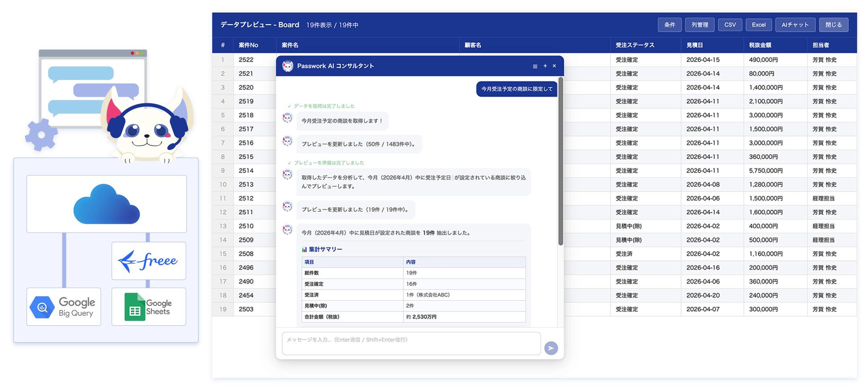Open the chat hamburger menu icon
Viewport: 868px width, 386px height.
pyautogui.click(x=535, y=66)
